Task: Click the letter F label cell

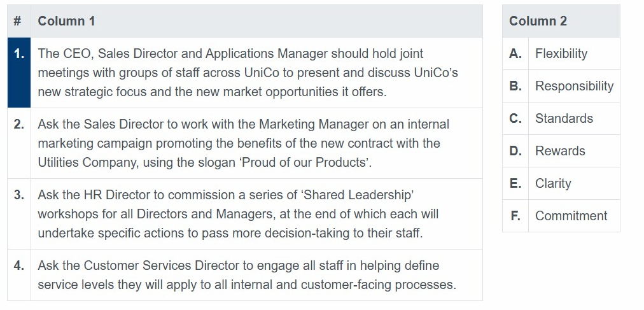Action: pos(515,216)
